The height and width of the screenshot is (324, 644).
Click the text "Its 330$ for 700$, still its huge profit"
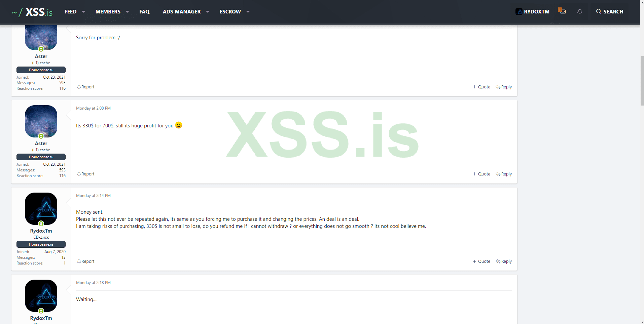point(119,126)
